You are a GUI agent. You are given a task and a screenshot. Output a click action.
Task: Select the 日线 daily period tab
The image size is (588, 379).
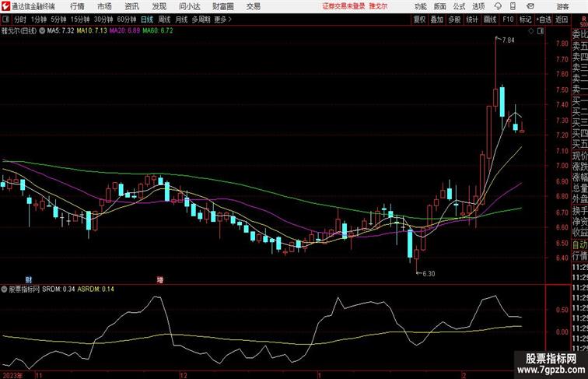(147, 19)
